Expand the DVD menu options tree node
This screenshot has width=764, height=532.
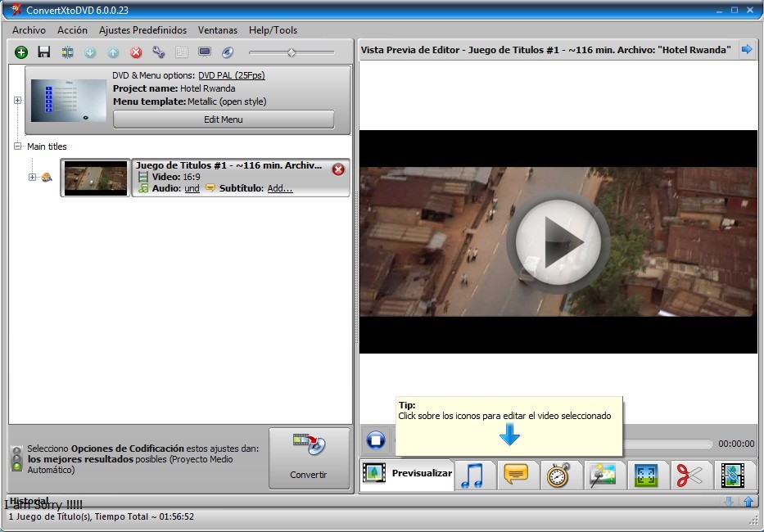(x=17, y=101)
